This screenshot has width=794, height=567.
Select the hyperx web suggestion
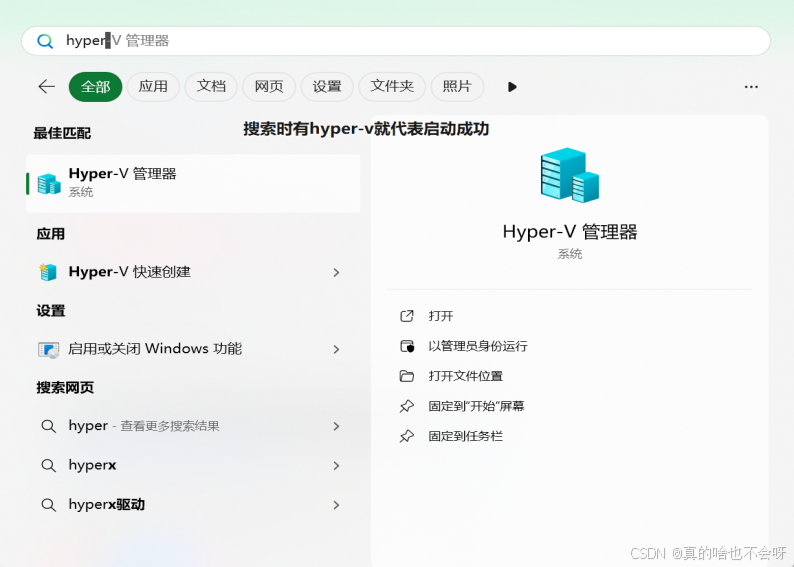tap(193, 465)
